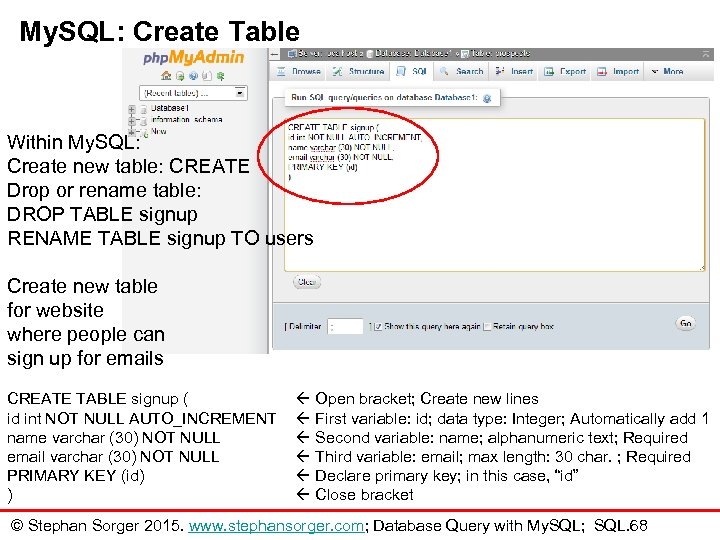Open the Export tab

pyautogui.click(x=565, y=72)
